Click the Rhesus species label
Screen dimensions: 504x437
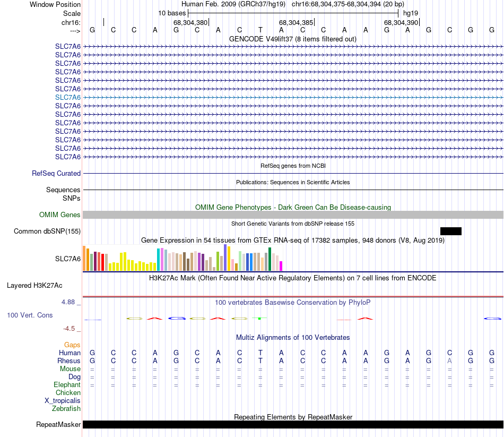(69, 361)
